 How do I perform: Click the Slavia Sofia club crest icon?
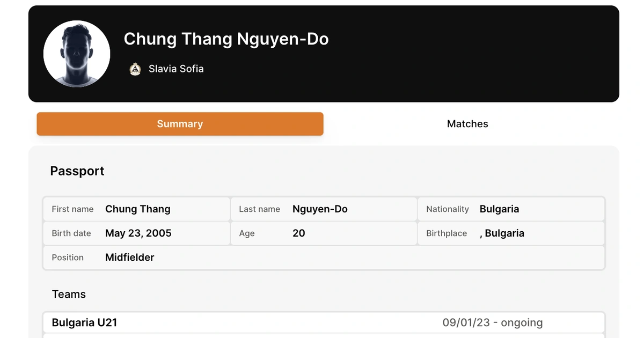(x=135, y=69)
